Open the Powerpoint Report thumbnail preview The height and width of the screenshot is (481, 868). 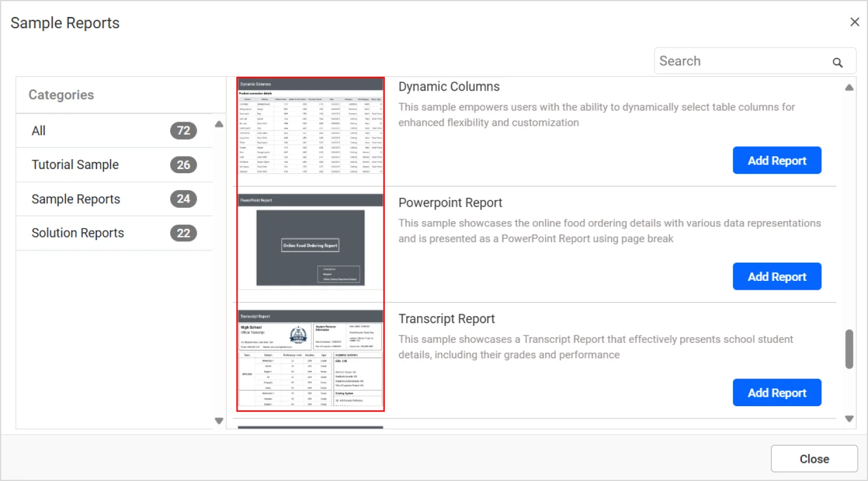(x=309, y=246)
